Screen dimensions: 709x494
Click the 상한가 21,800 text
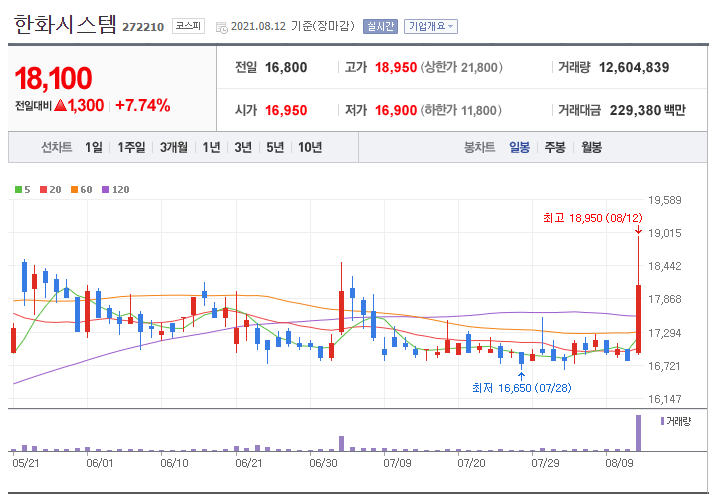(462, 68)
